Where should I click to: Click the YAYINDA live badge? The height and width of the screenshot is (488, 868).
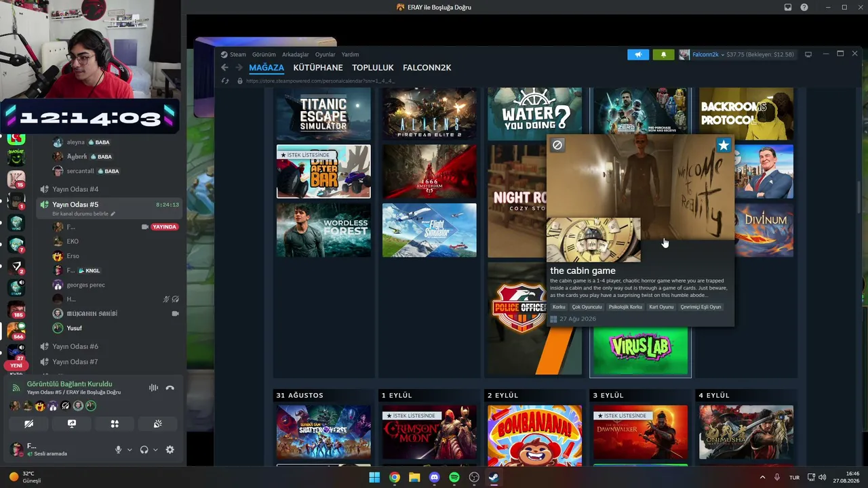pos(165,227)
